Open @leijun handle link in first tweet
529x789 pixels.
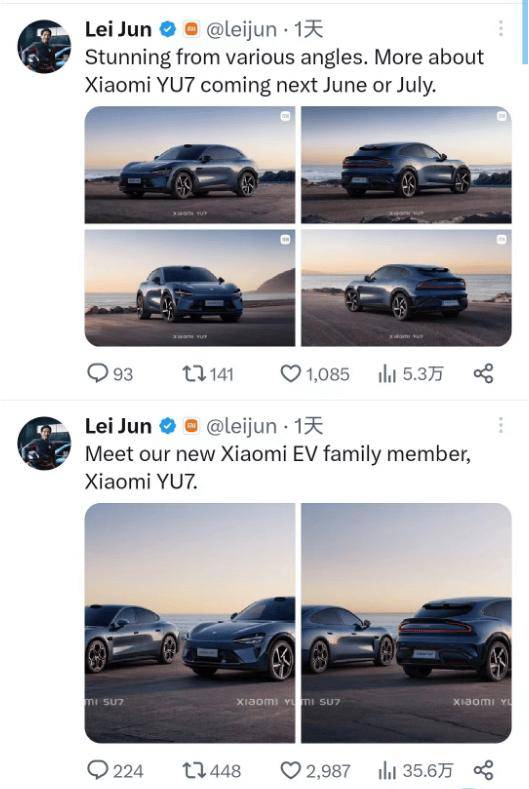click(242, 30)
